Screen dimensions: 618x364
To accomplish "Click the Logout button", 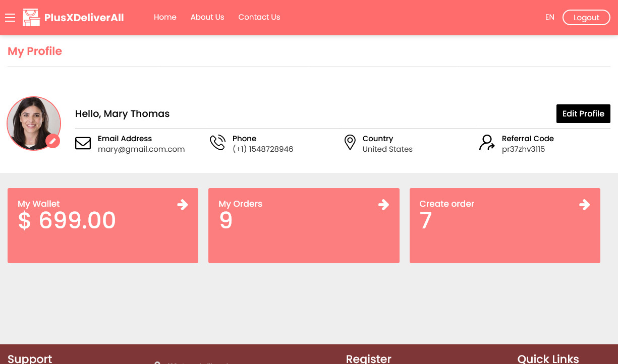I will pyautogui.click(x=586, y=17).
